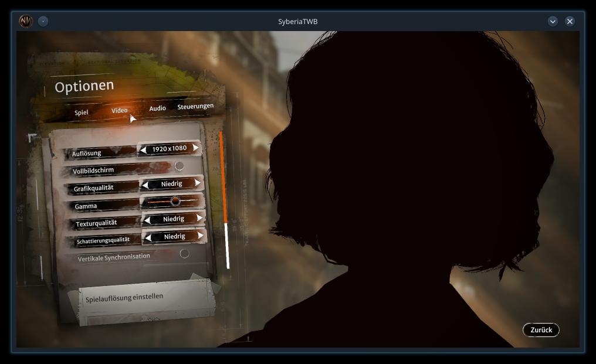Click the Gamma slider handle
This screenshot has height=364, width=596.
pos(175,200)
